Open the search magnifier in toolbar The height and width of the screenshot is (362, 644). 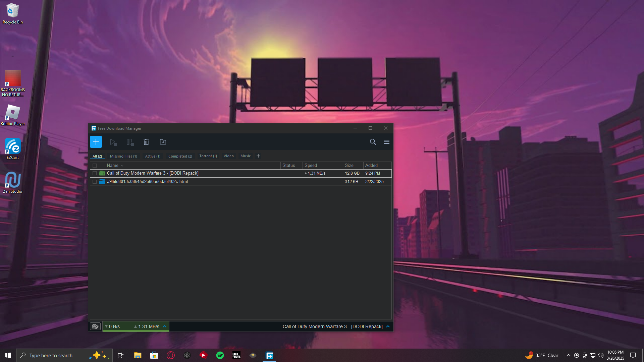tap(373, 142)
